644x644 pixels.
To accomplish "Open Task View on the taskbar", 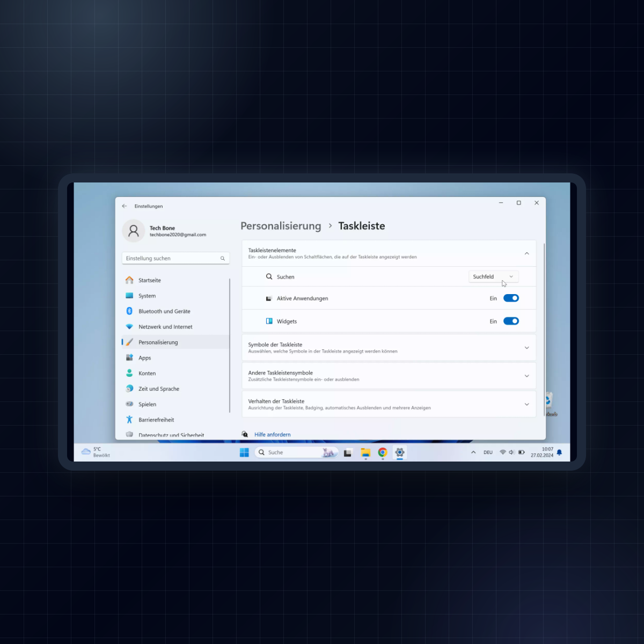I will point(348,452).
